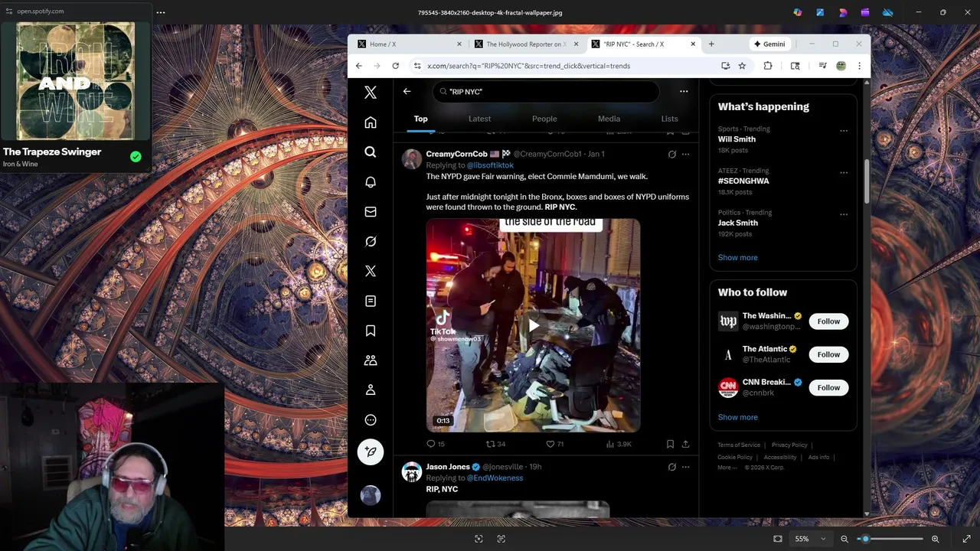The image size is (980, 551).
Task: Open Explore via magnifier sidebar icon
Action: point(371,152)
